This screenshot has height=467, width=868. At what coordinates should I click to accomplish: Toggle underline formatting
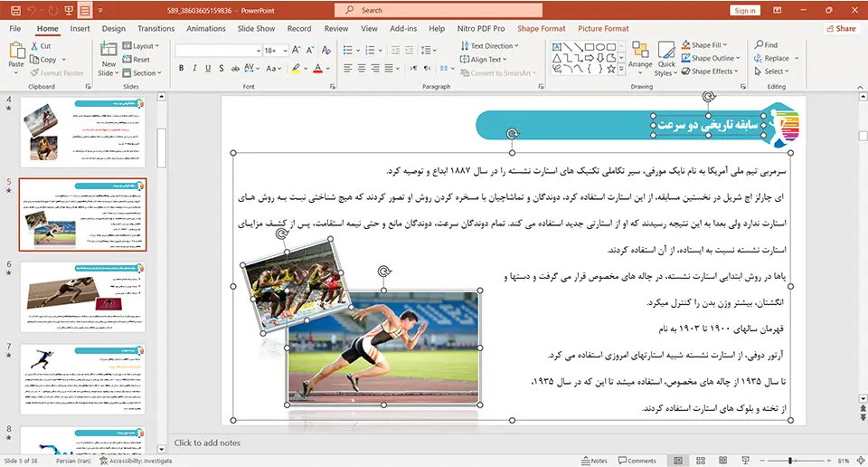click(x=208, y=68)
